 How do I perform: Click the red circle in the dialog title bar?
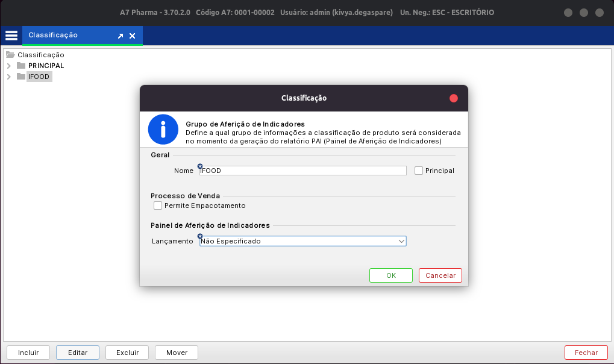pyautogui.click(x=454, y=98)
